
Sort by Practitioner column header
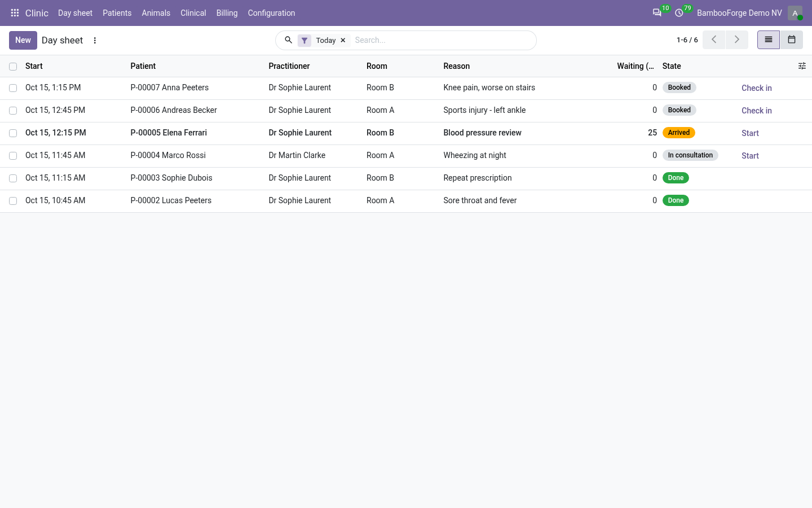pyautogui.click(x=289, y=66)
